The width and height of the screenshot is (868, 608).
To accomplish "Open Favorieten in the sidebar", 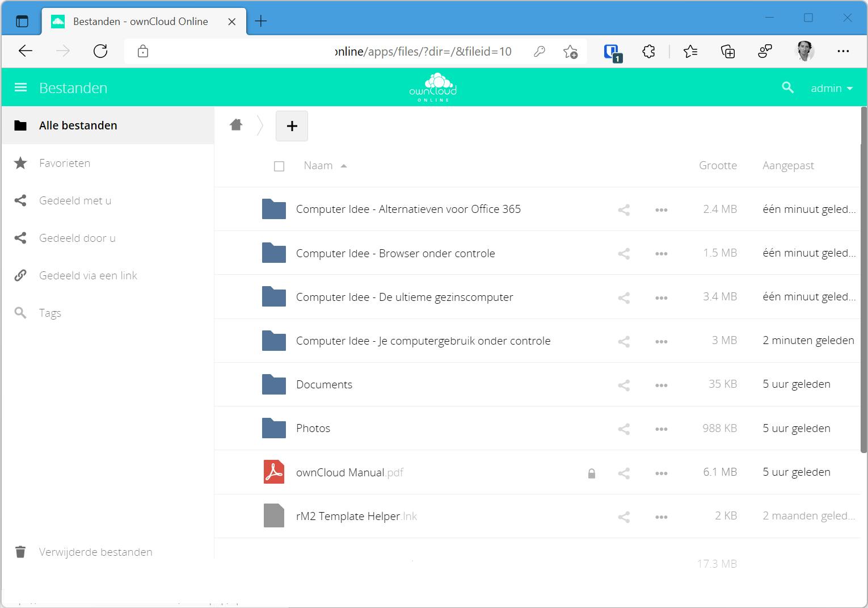I will click(65, 163).
